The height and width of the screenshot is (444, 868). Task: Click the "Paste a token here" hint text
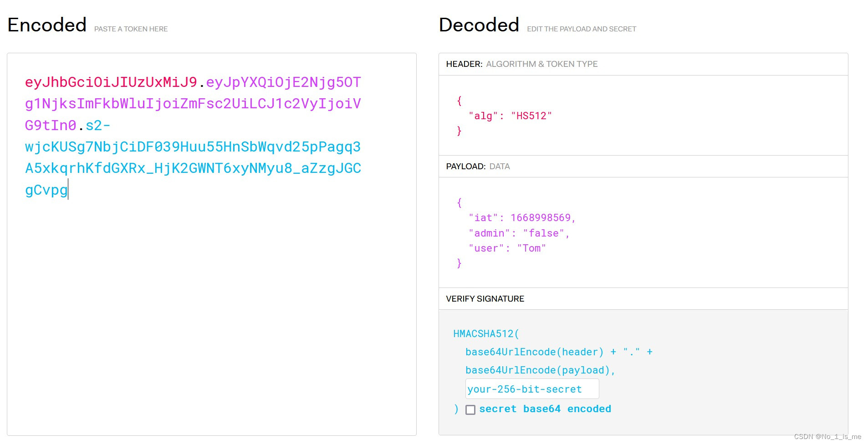click(131, 29)
